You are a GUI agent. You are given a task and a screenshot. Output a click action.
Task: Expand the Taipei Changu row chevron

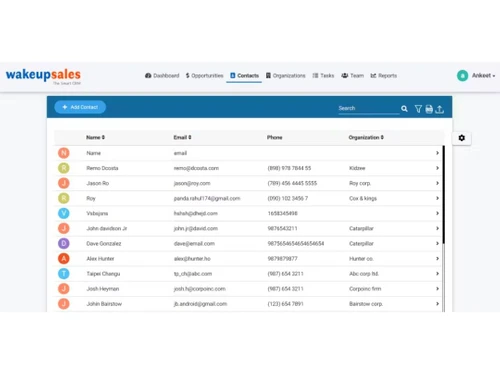pos(437,274)
